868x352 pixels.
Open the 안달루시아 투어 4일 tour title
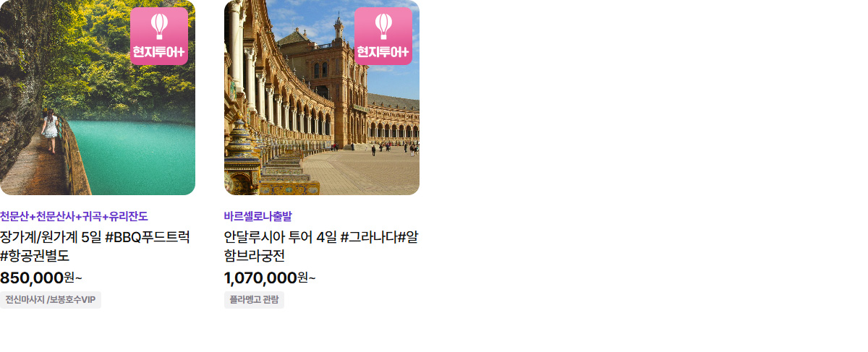[321, 246]
